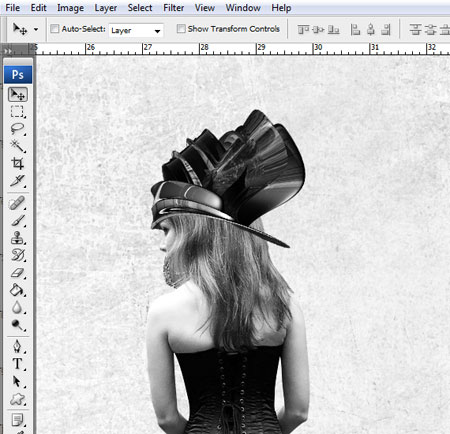This screenshot has width=450, height=434.
Task: Enable Show Transform Controls checkbox
Action: tap(181, 29)
